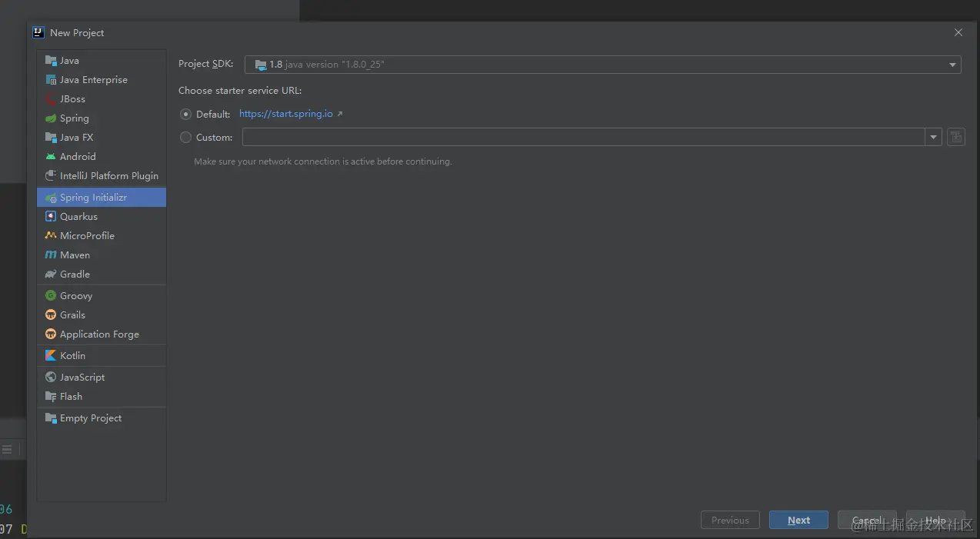The width and height of the screenshot is (980, 539).
Task: Click the Gradle elephant icon
Action: coord(51,274)
